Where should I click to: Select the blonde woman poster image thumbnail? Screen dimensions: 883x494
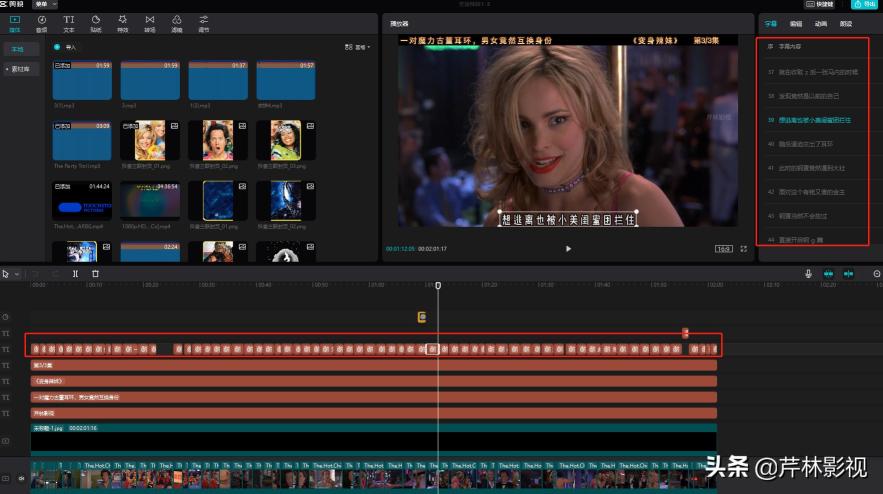pos(150,141)
